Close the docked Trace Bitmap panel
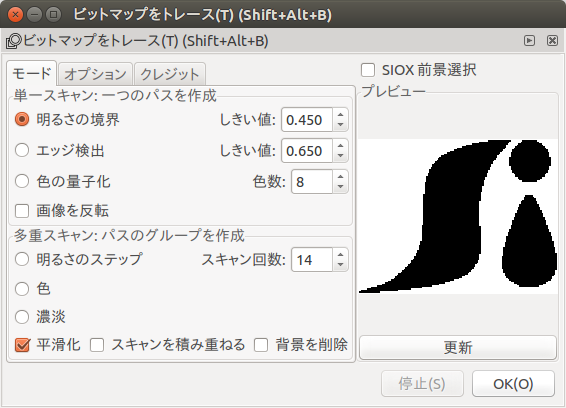The width and height of the screenshot is (566, 408). [x=552, y=40]
